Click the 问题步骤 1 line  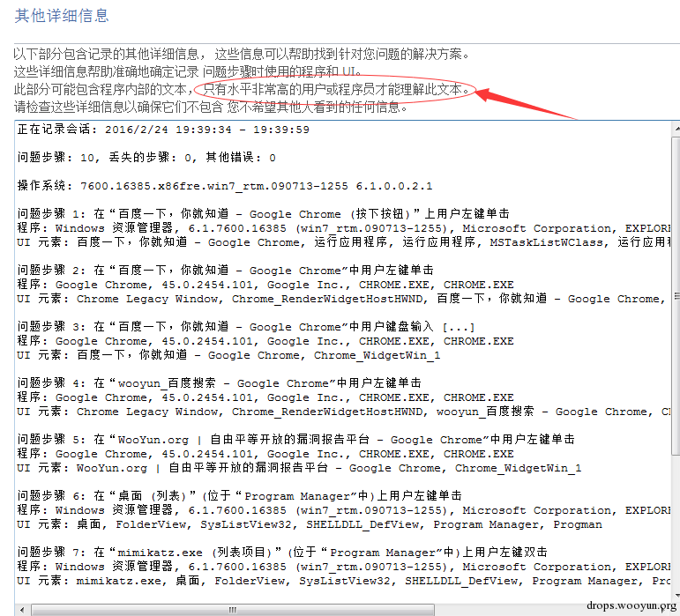(x=263, y=214)
